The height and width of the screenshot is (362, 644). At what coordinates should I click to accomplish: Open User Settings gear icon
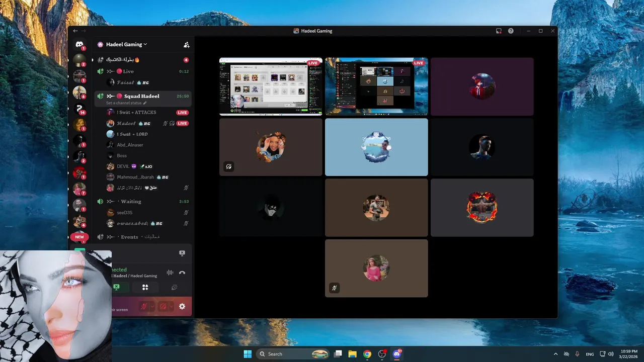[182, 306]
